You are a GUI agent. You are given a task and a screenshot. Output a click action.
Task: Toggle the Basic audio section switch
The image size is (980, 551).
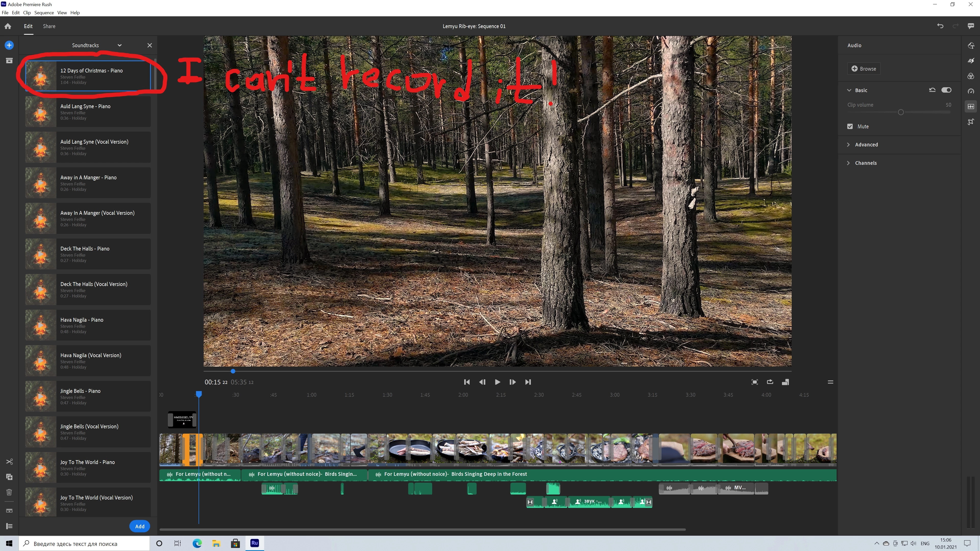[946, 90]
